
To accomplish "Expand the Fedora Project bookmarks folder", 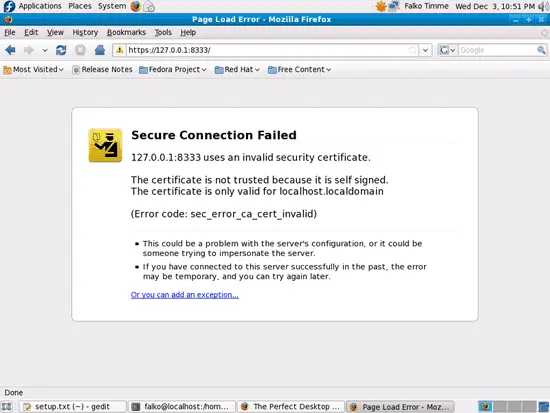I will [x=173, y=69].
